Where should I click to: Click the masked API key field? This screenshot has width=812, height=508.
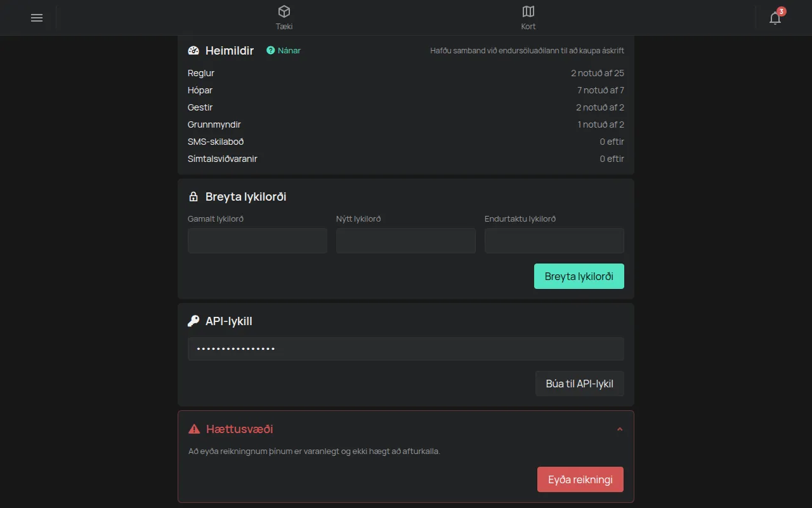point(406,349)
